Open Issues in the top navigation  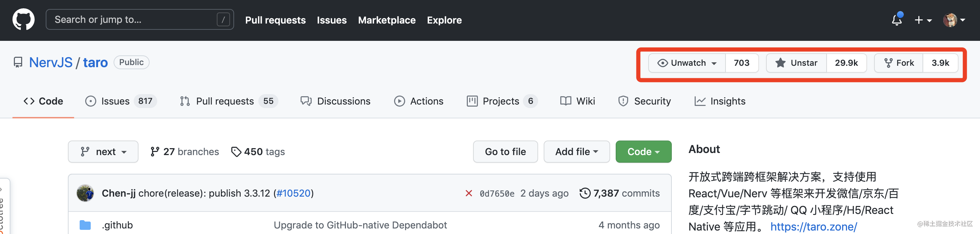[332, 20]
